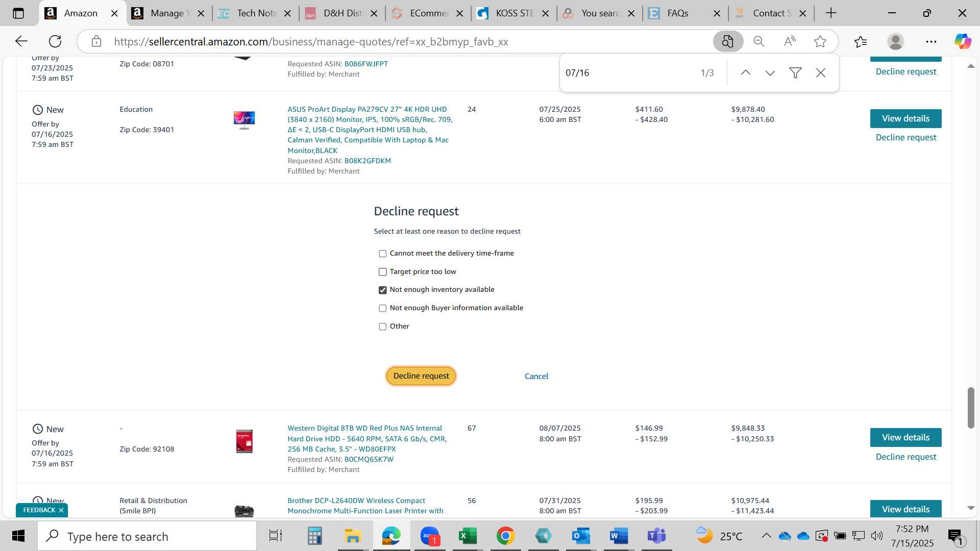Click the WD Red hard drive thumbnail
The image size is (980, 551).
point(244,441)
